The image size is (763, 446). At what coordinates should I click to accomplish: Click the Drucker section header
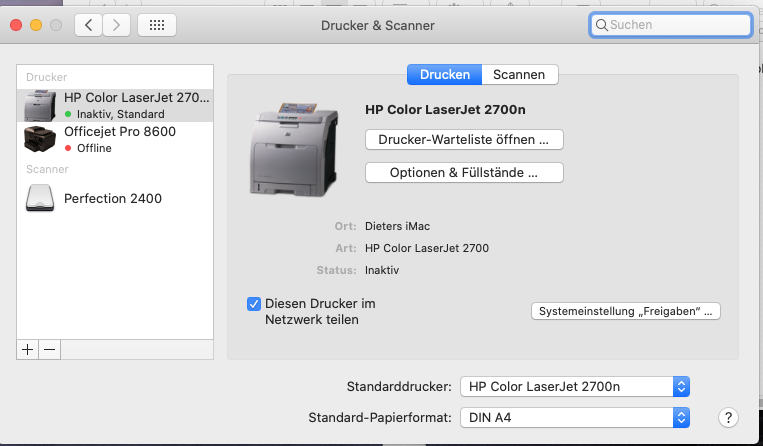47,77
